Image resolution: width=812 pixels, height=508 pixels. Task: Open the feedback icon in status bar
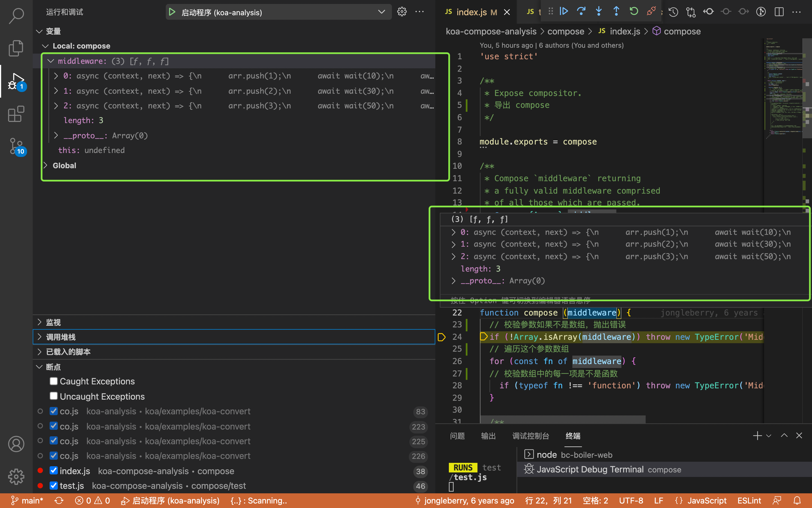(777, 501)
